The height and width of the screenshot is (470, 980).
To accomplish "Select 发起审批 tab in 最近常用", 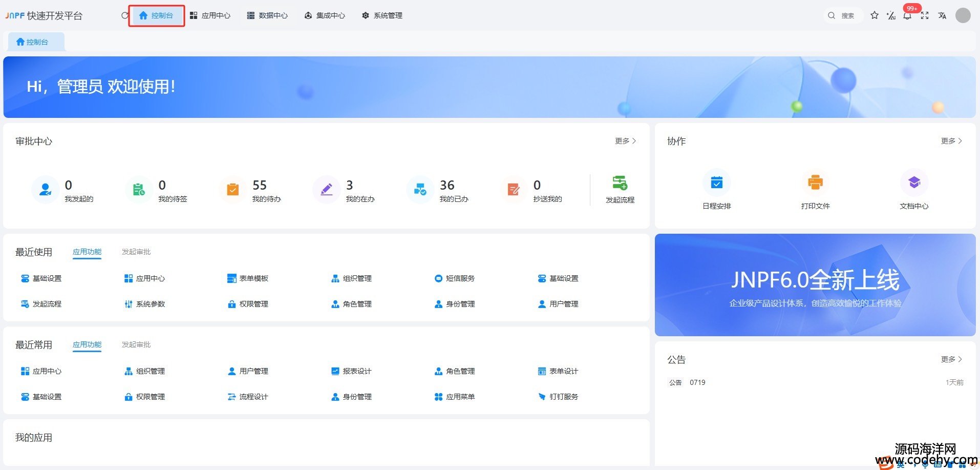I will 136,345.
